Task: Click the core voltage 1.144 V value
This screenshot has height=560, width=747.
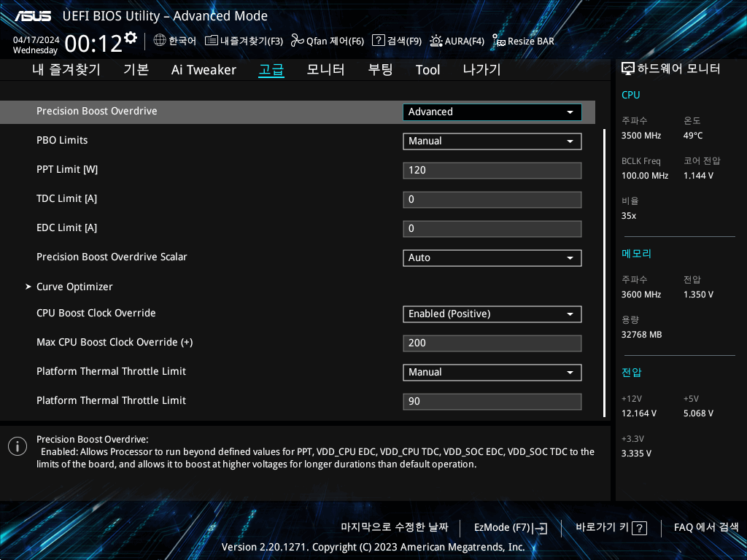Action: point(698,176)
